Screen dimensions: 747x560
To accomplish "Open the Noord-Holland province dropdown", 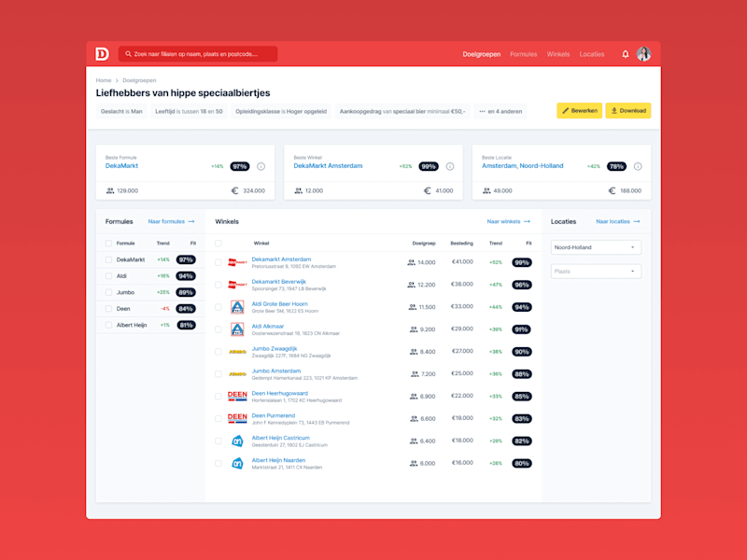I will point(596,247).
